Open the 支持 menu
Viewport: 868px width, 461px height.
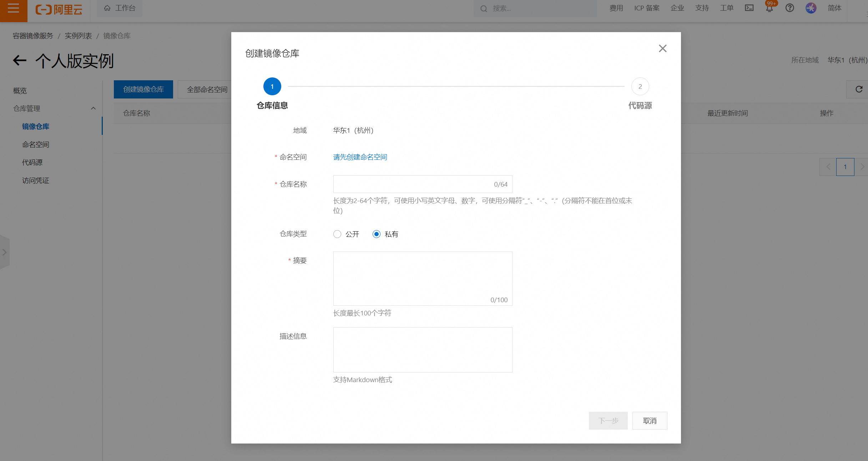click(x=702, y=8)
